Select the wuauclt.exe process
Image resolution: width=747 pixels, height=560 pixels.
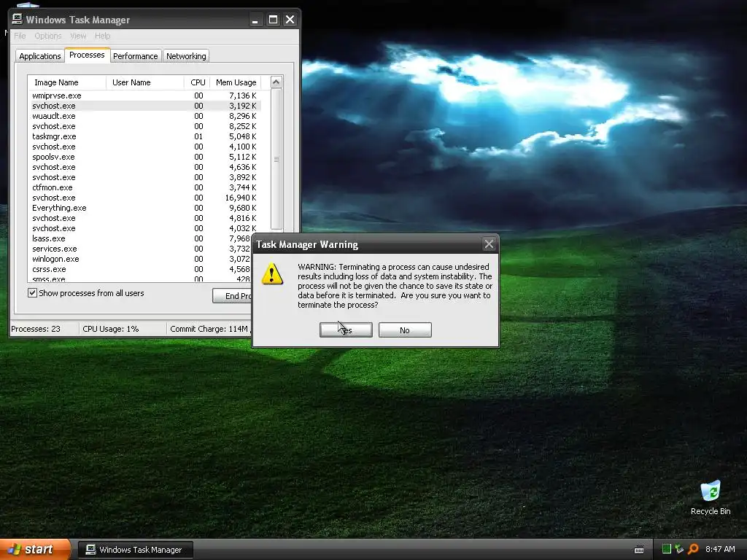point(144,116)
